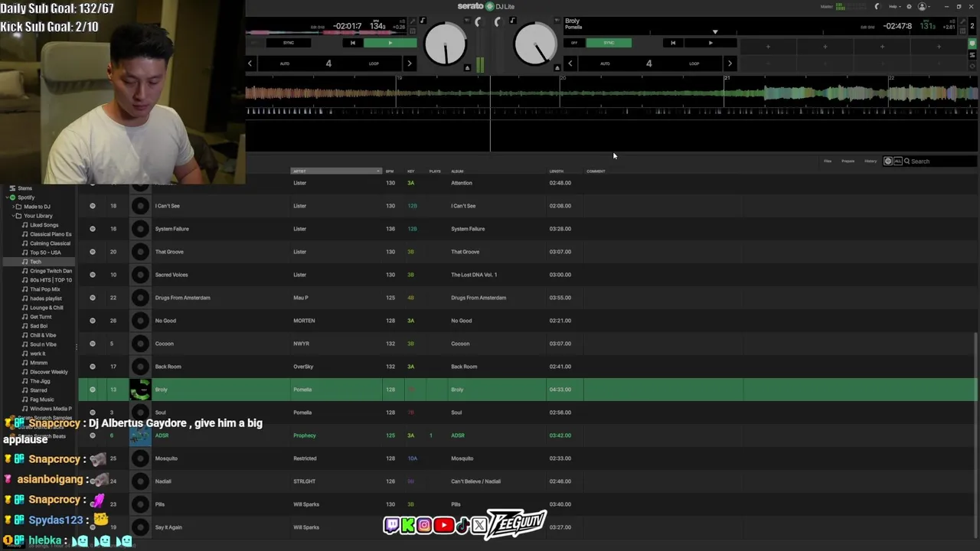The width and height of the screenshot is (980, 551).
Task: Click status dot of Mosquito row
Action: point(93,458)
